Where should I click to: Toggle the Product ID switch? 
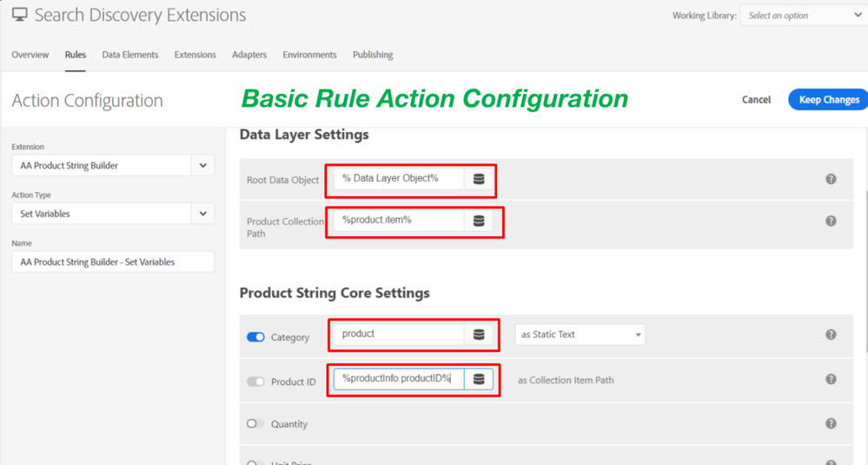255,382
